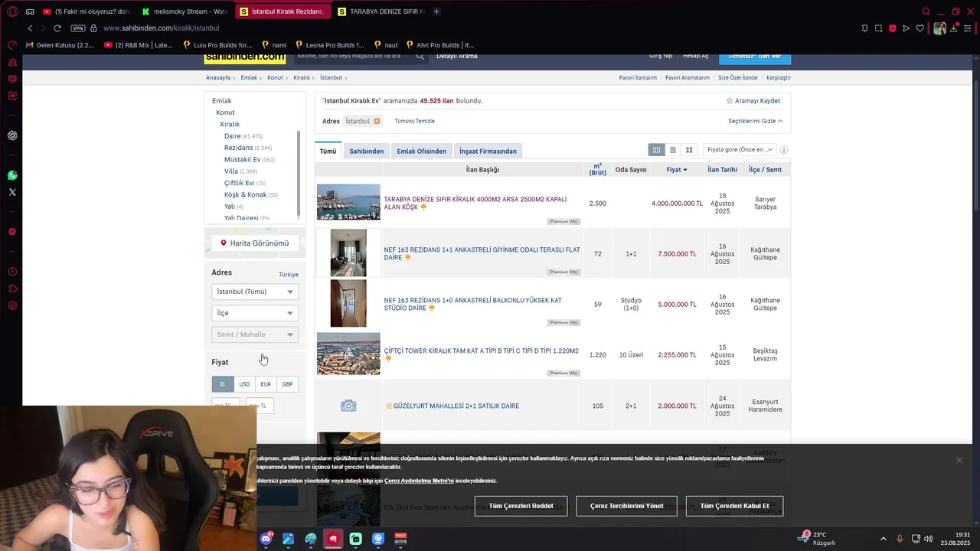Select GBP currency option
The image size is (980, 551).
click(x=287, y=384)
